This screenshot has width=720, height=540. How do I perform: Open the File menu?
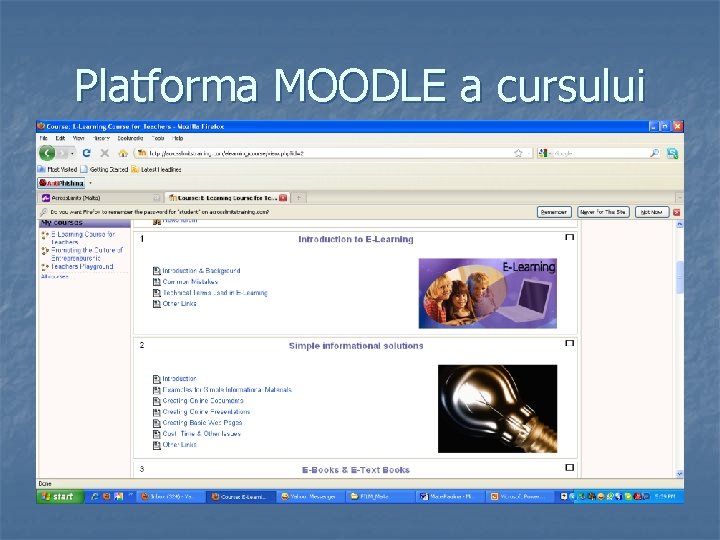pos(44,138)
